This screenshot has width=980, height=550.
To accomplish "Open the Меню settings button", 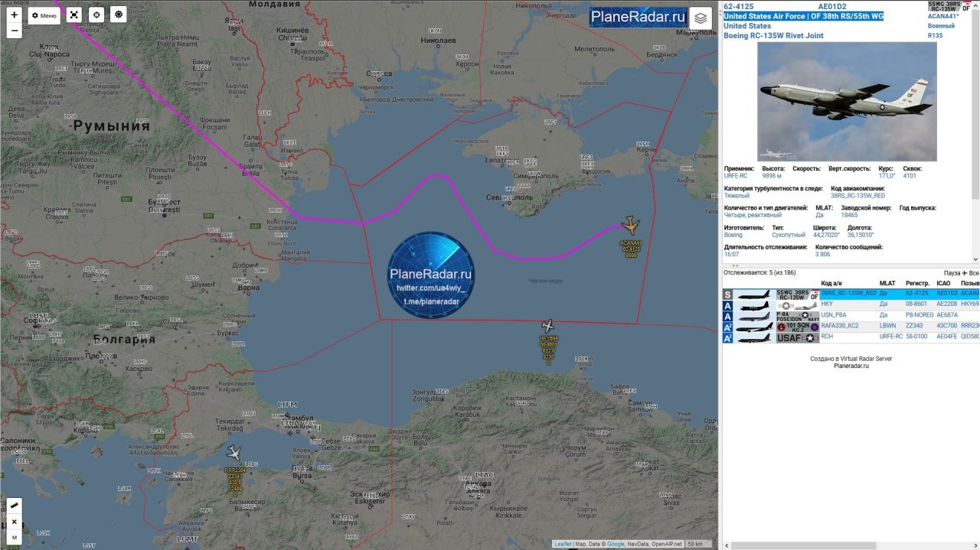I will [x=44, y=15].
